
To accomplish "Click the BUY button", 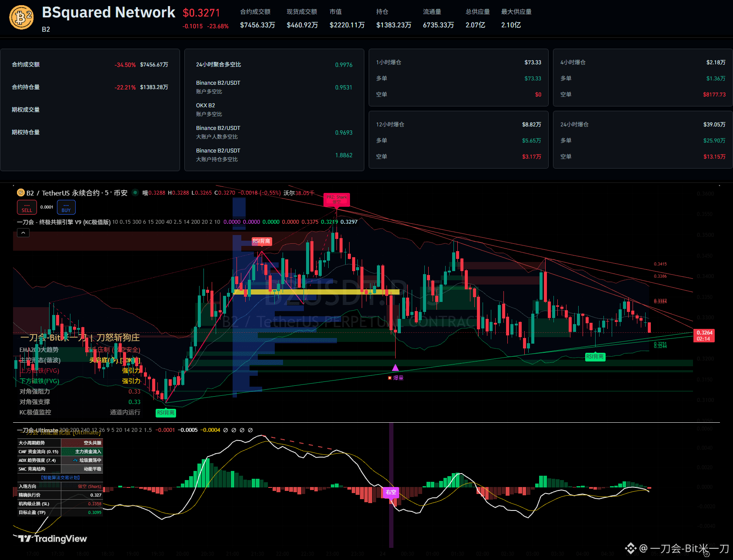I will pos(66,207).
